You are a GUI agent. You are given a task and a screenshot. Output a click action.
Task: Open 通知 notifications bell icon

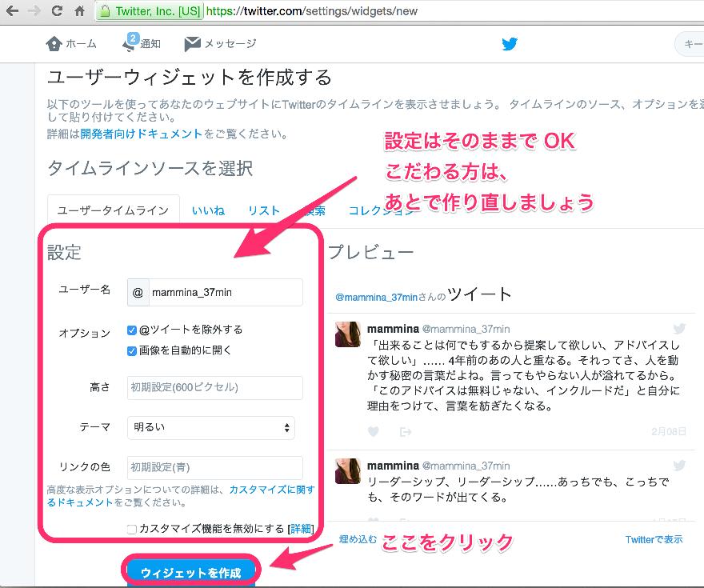pos(130,42)
